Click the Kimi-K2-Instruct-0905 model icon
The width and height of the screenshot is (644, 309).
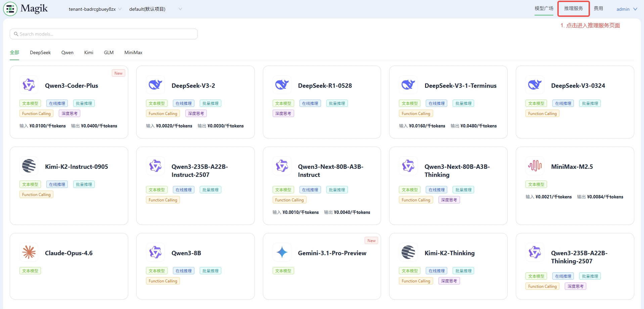point(29,166)
